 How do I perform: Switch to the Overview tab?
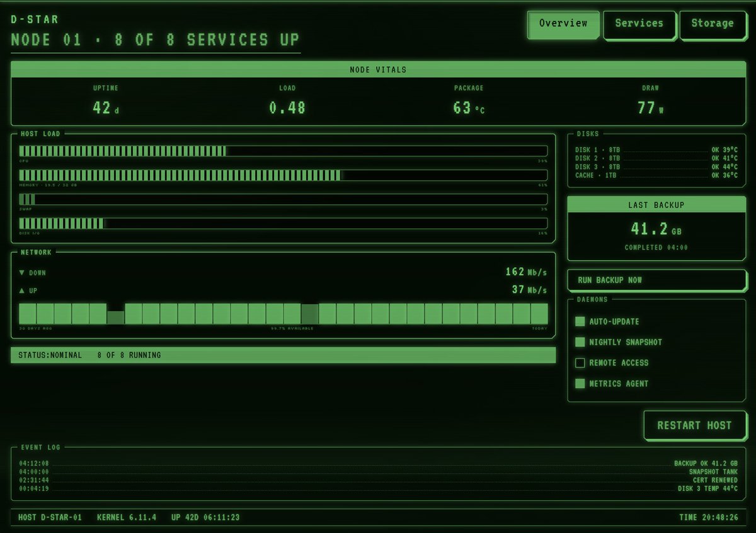563,23
